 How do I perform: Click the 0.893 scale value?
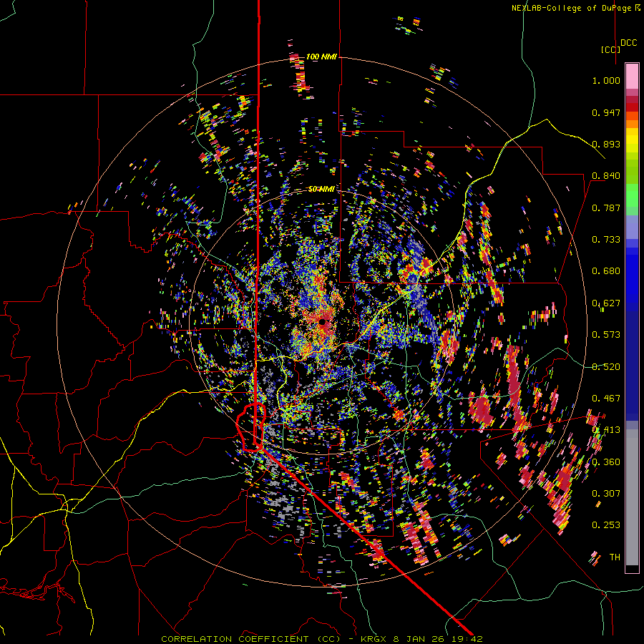click(x=606, y=144)
